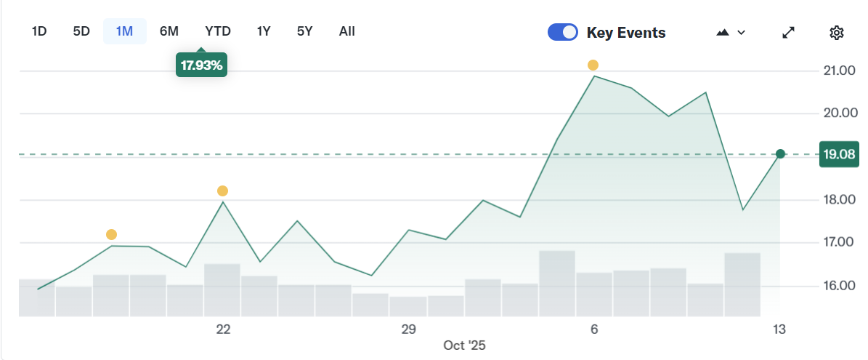Show All time price history

[x=347, y=31]
